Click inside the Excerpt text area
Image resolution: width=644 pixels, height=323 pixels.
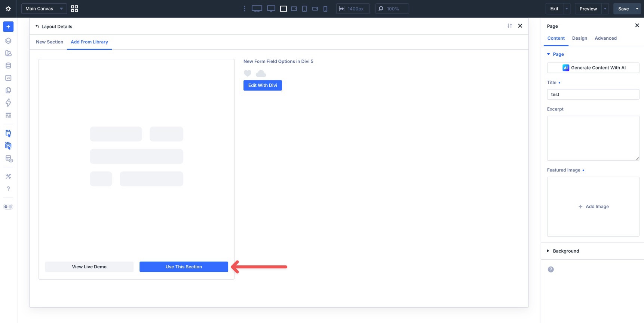[593, 138]
